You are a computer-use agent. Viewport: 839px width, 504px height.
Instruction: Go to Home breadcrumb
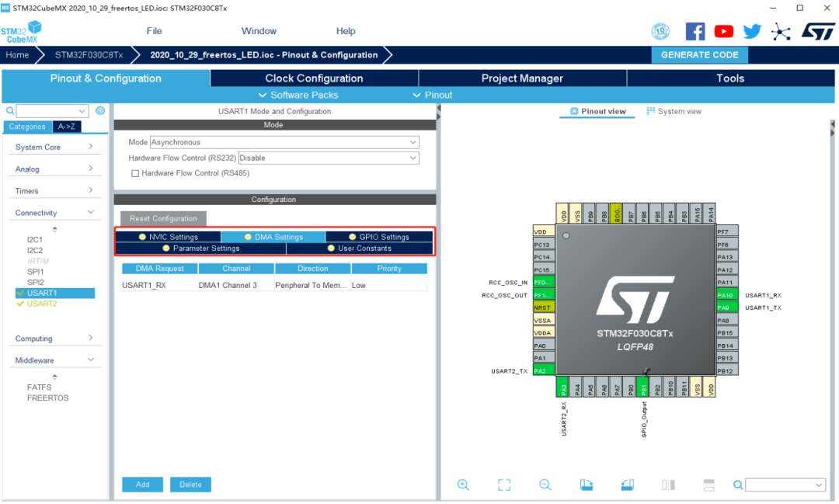point(17,54)
